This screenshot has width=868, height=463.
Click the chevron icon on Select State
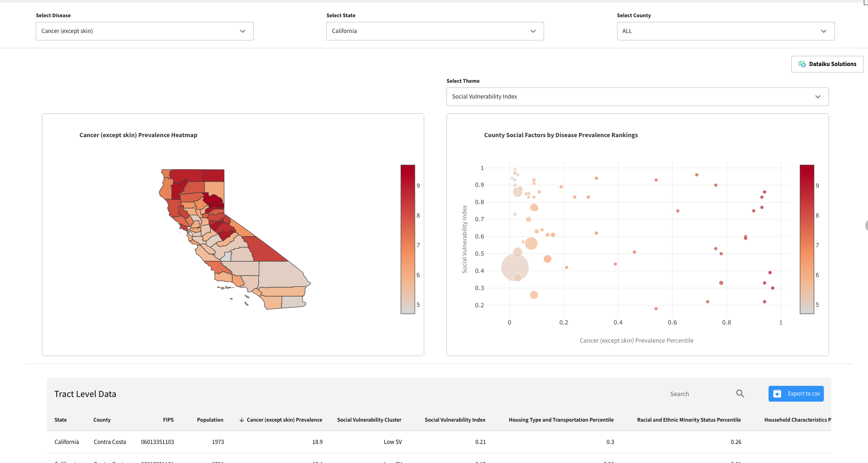tap(533, 31)
